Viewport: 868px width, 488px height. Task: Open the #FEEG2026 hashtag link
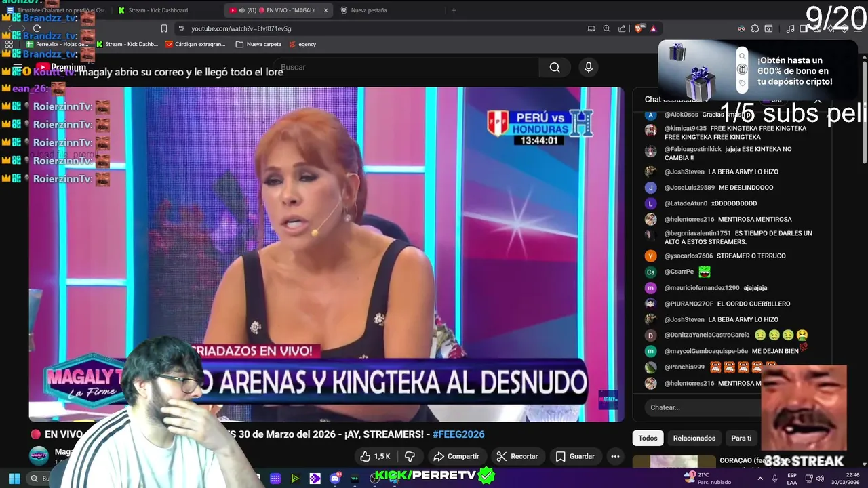458,434
